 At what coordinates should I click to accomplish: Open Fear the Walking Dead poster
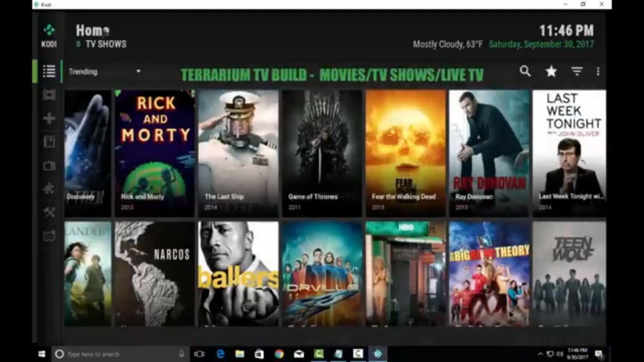[x=406, y=153]
